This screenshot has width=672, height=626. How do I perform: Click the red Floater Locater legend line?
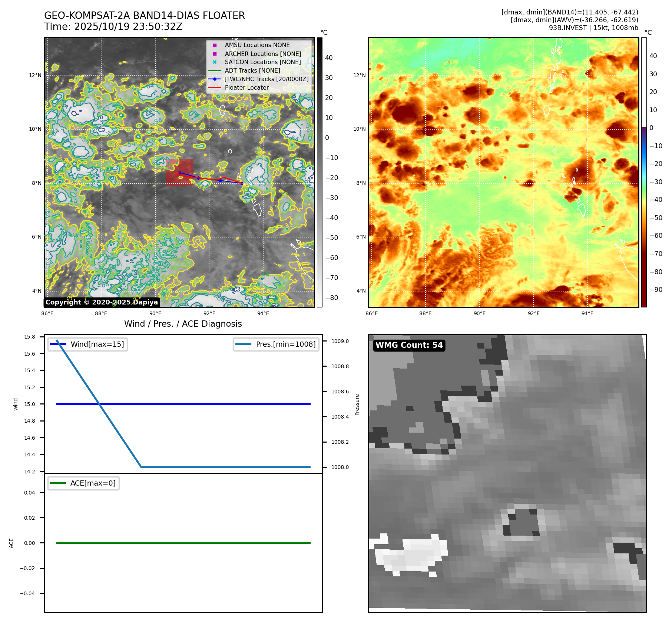pos(215,88)
